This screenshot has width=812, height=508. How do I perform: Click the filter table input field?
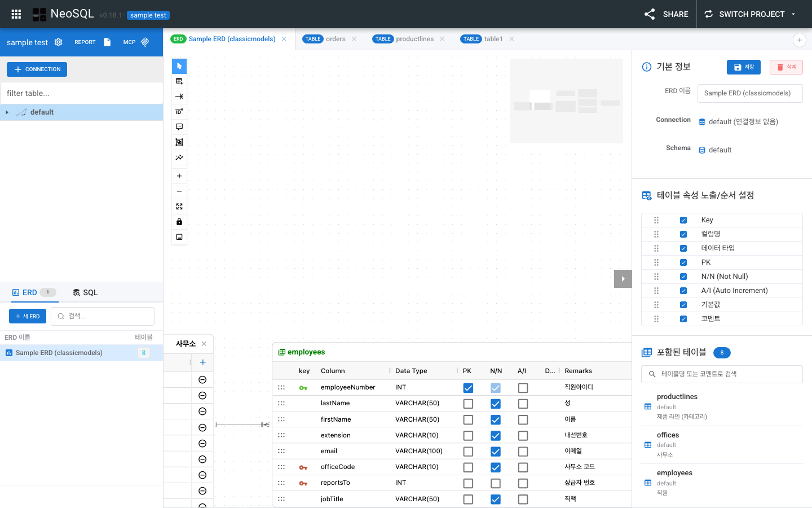[x=82, y=93]
